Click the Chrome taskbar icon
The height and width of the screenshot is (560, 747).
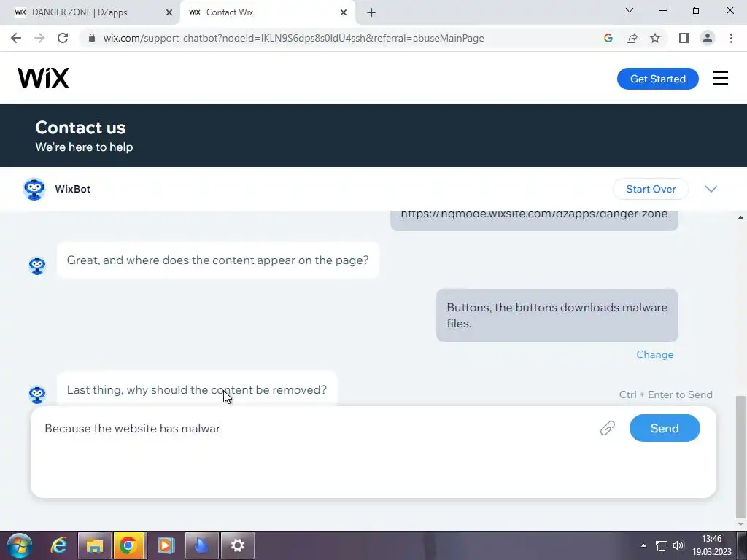128,545
